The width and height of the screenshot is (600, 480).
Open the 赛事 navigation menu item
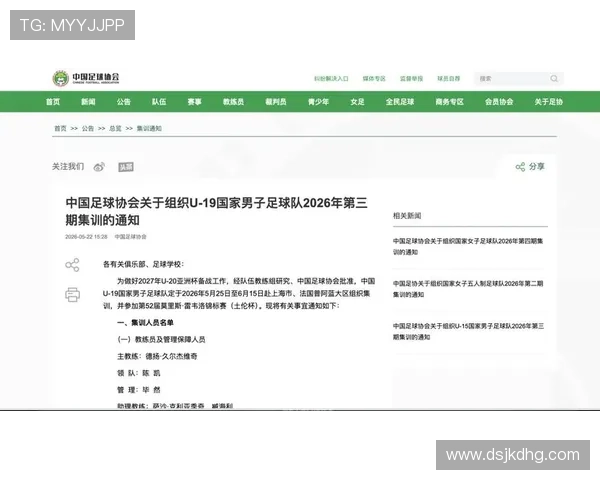[194, 102]
